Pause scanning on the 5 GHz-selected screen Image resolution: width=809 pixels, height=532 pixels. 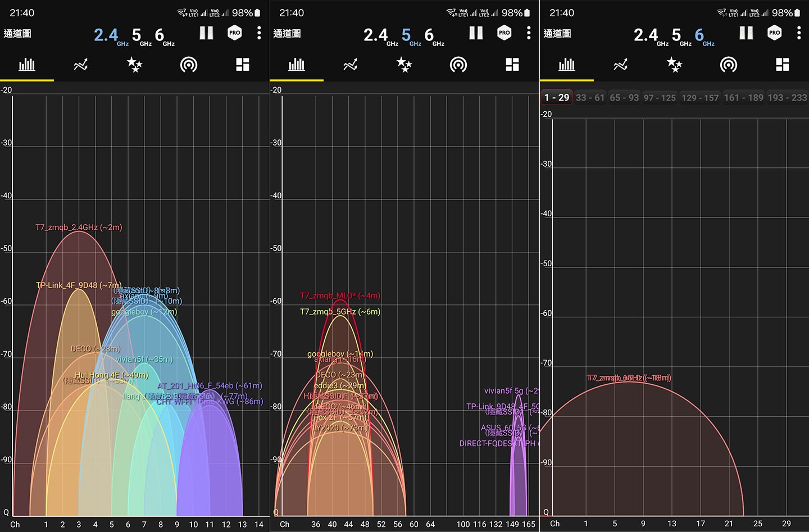pos(476,33)
